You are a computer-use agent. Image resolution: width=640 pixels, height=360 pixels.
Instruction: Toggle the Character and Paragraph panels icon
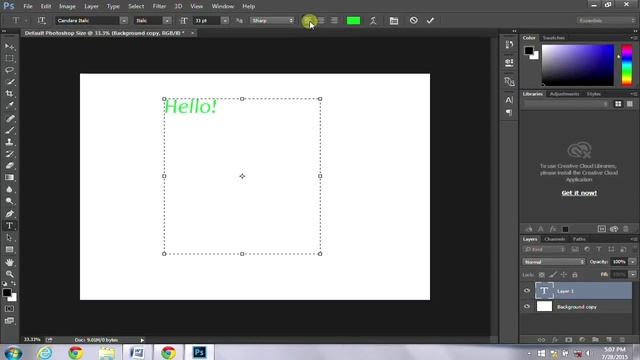pyautogui.click(x=394, y=20)
